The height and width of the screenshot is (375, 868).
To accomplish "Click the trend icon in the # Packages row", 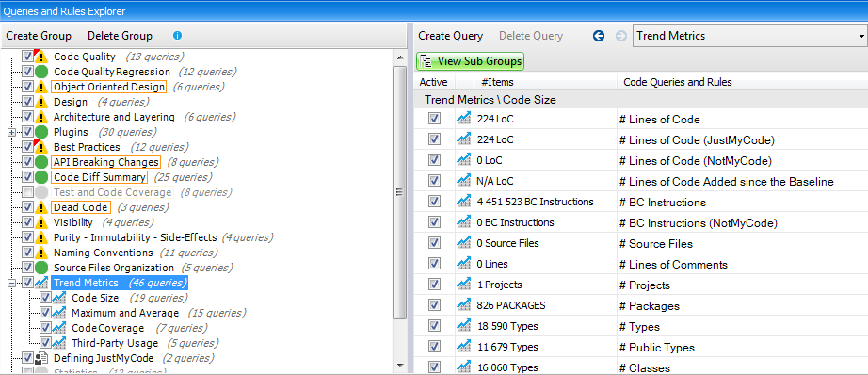I will 463,305.
